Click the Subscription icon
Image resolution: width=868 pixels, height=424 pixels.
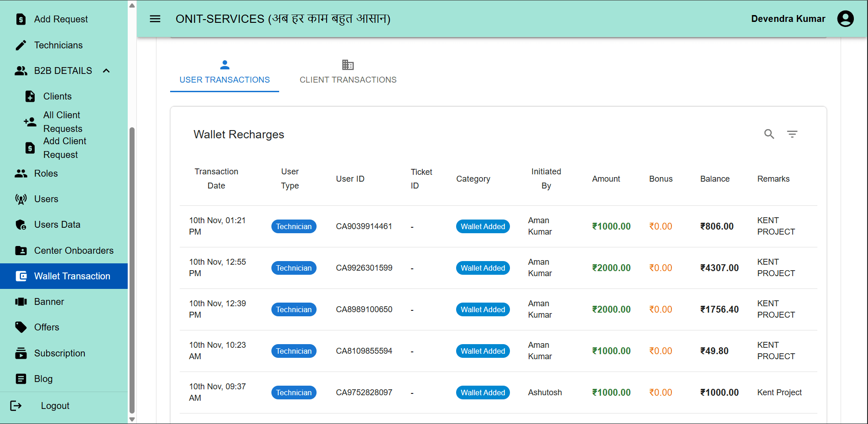[21, 353]
